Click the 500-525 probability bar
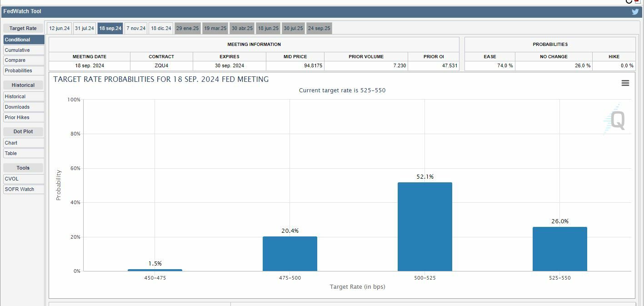The image size is (644, 306). tap(425, 226)
